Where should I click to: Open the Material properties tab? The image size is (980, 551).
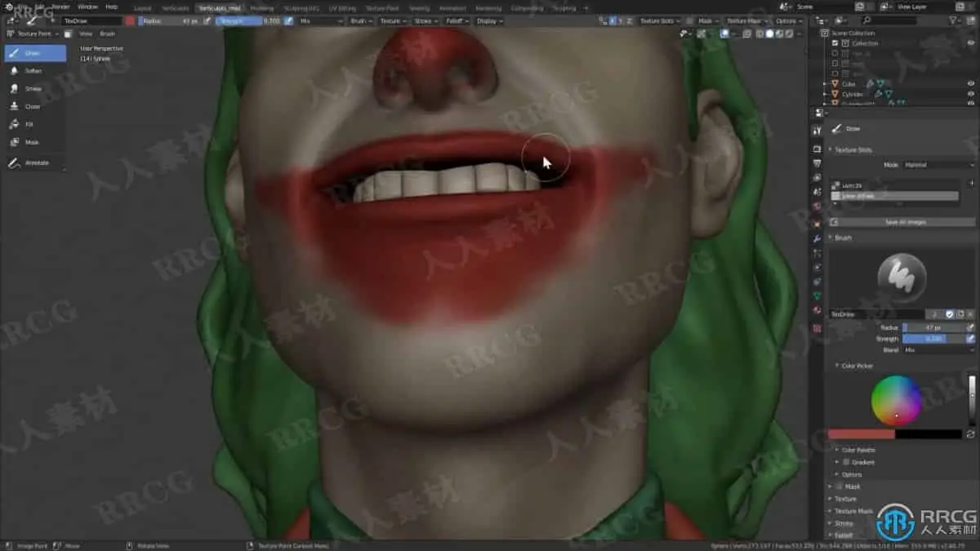pos(817,311)
